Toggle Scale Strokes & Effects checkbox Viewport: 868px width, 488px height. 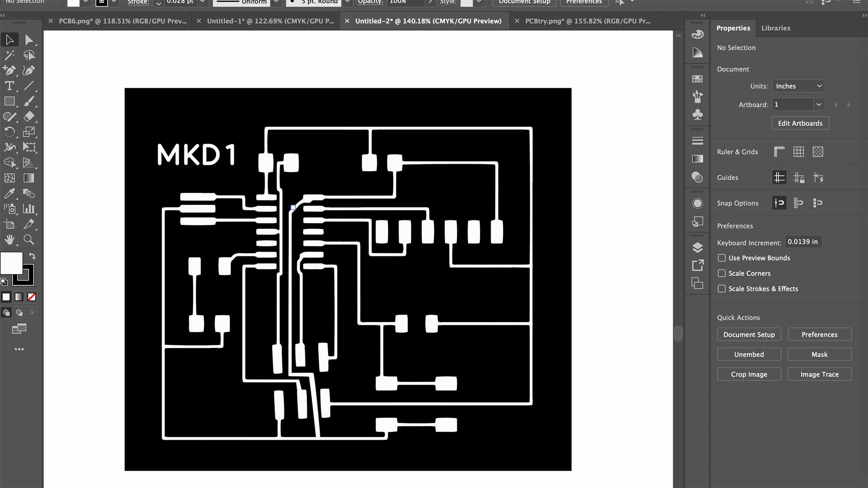722,289
